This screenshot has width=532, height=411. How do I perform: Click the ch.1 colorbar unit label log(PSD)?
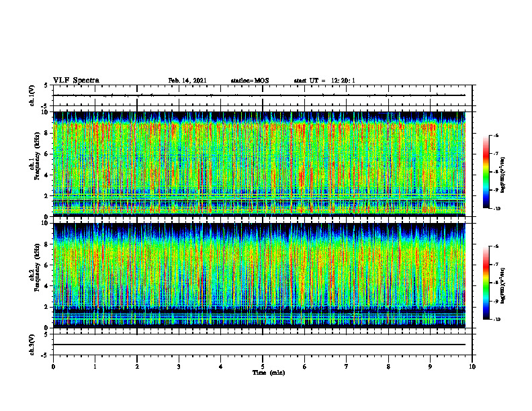[x=503, y=175]
